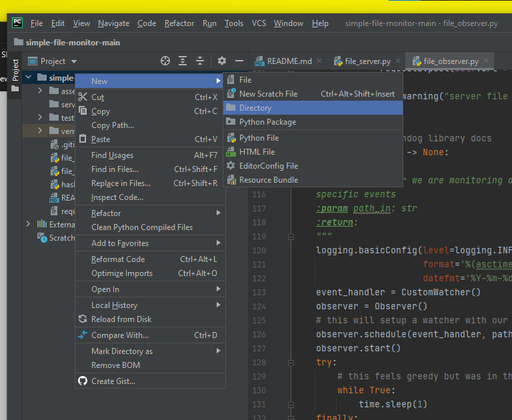Viewport: 512px width, 420px height.
Task: Open the Navigate menu
Action: pyautogui.click(x=113, y=23)
